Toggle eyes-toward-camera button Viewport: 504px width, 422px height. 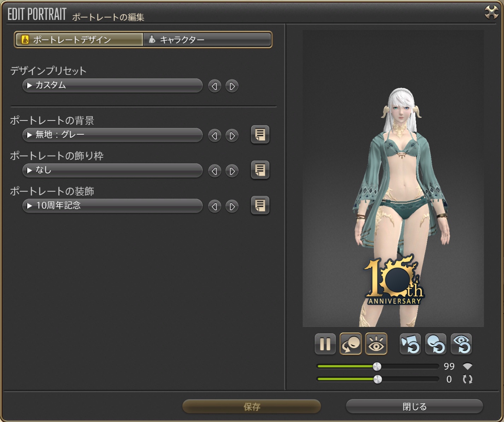(376, 344)
